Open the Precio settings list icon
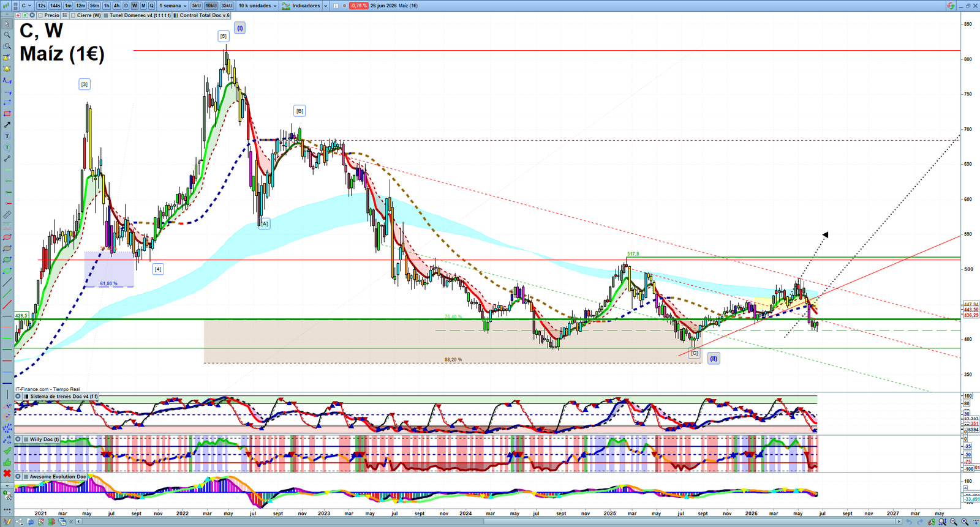This screenshot has width=980, height=527. 64,15
